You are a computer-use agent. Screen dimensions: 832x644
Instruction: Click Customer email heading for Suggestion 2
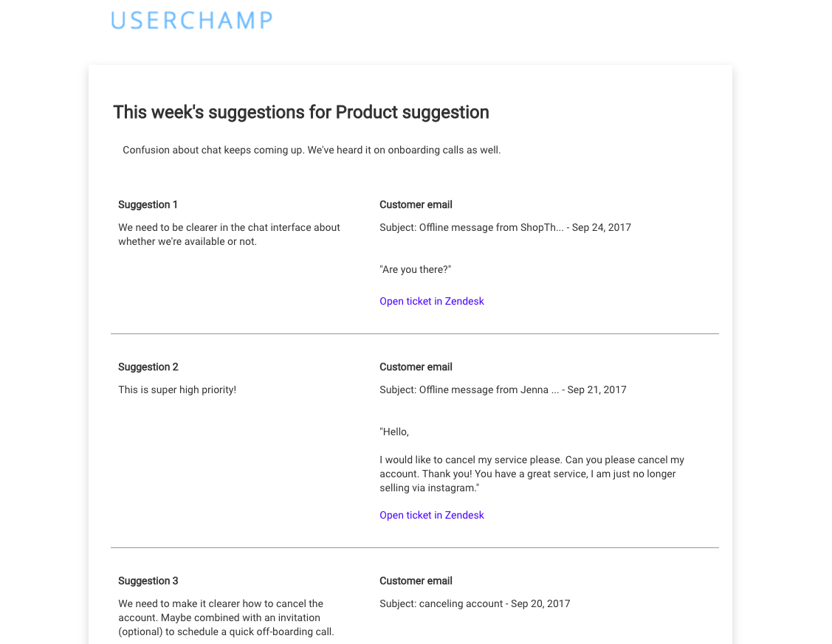pyautogui.click(x=416, y=367)
